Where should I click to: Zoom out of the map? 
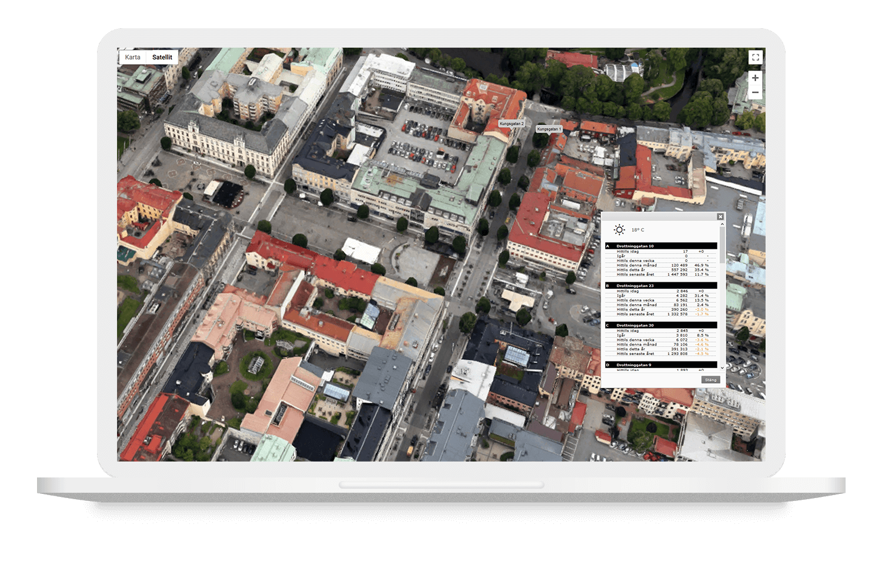point(755,92)
